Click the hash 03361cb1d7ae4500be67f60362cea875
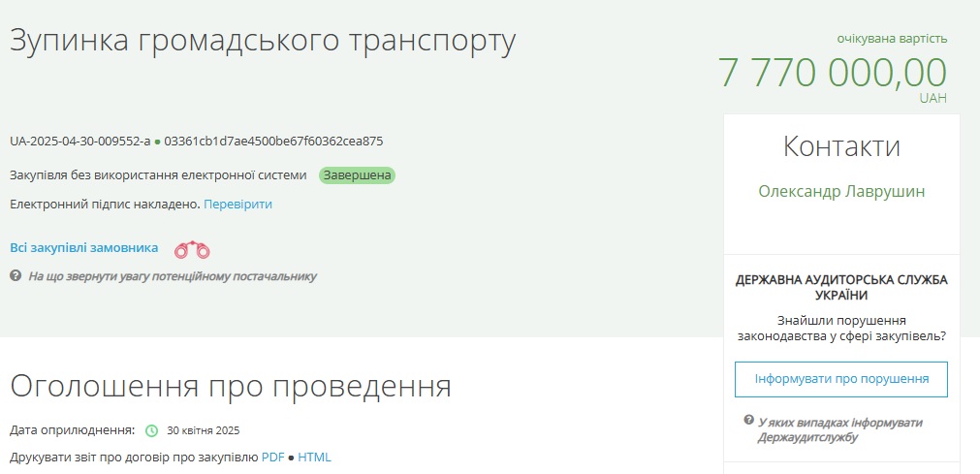This screenshot has height=474, width=980. [x=273, y=142]
